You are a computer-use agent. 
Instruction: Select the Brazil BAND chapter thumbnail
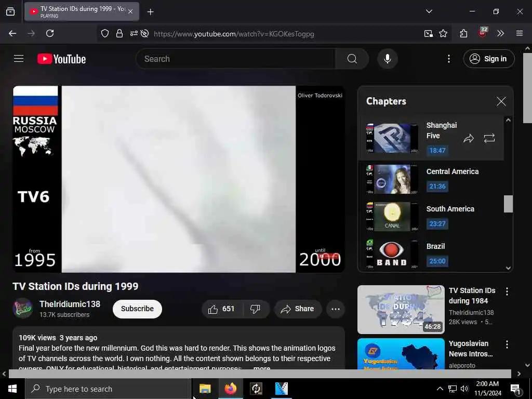[x=392, y=254]
